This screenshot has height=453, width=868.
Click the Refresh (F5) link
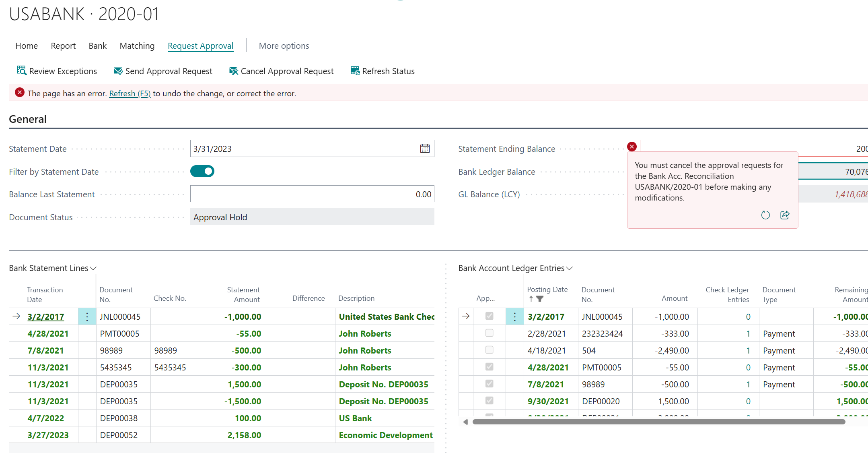(x=130, y=93)
